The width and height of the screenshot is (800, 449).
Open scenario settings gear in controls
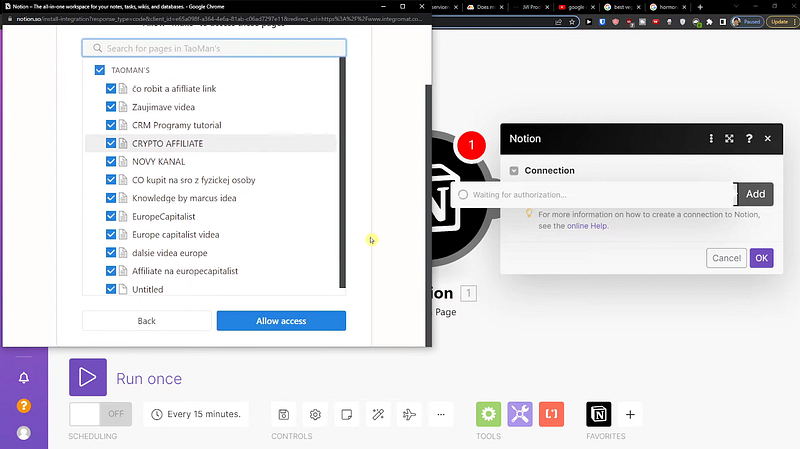pos(315,414)
